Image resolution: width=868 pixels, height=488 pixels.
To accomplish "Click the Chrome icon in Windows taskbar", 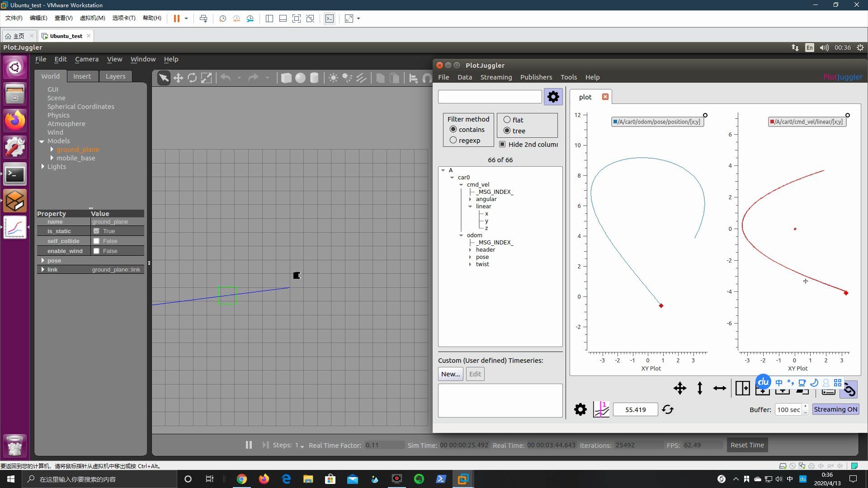I will point(242,479).
